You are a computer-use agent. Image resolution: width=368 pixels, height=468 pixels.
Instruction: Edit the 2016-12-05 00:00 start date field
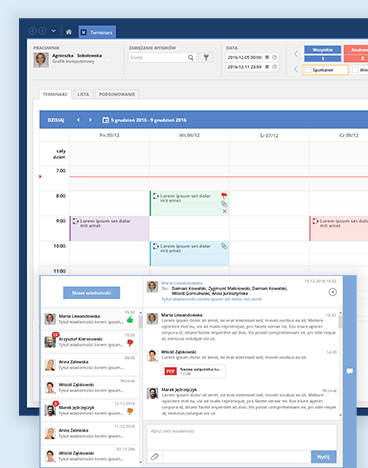click(x=245, y=57)
